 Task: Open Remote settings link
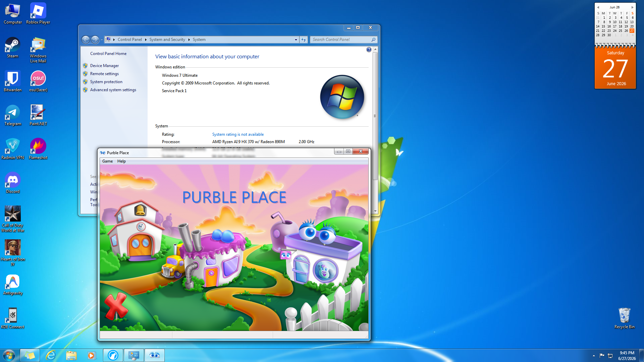point(104,74)
